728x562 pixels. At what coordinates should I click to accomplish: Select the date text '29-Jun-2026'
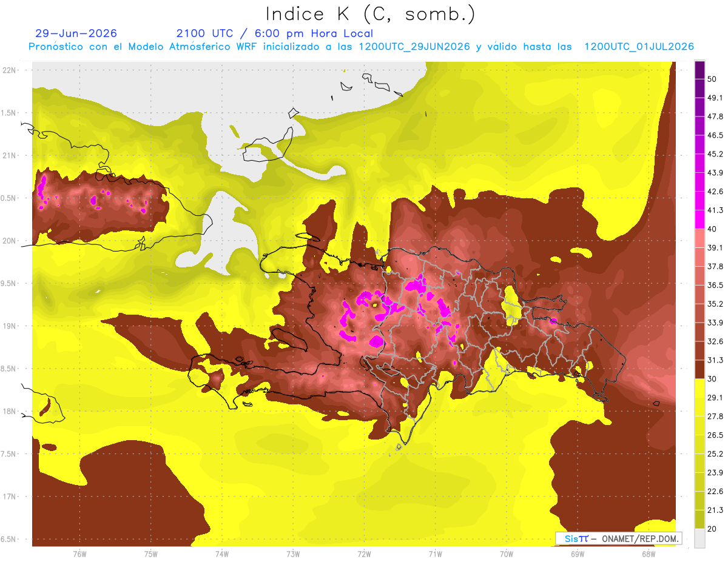click(x=76, y=33)
